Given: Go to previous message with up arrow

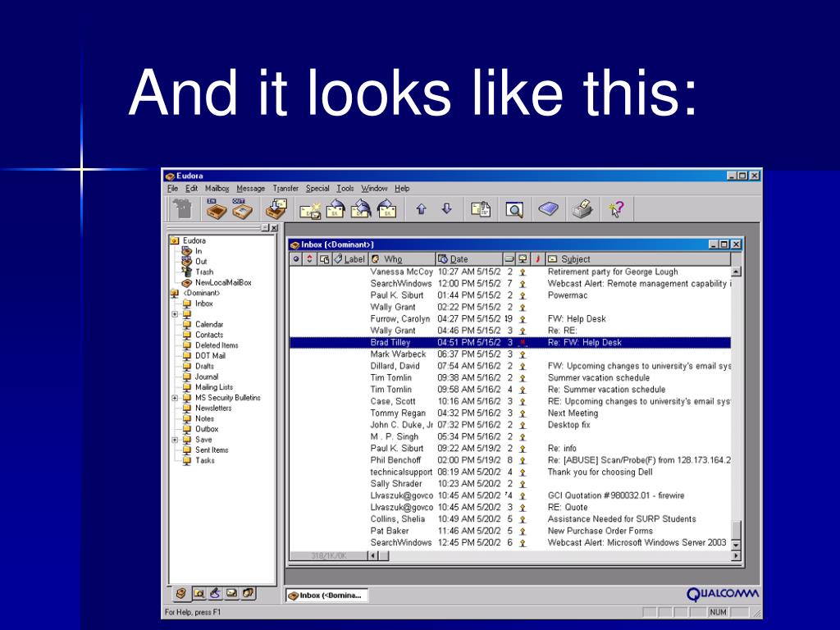Looking at the screenshot, I should [x=421, y=209].
